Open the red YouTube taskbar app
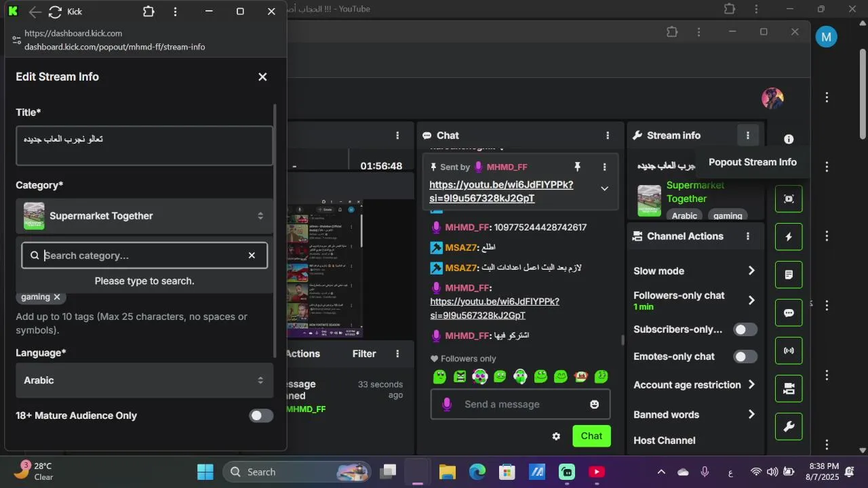Viewport: 868px width, 488px height. tap(597, 472)
